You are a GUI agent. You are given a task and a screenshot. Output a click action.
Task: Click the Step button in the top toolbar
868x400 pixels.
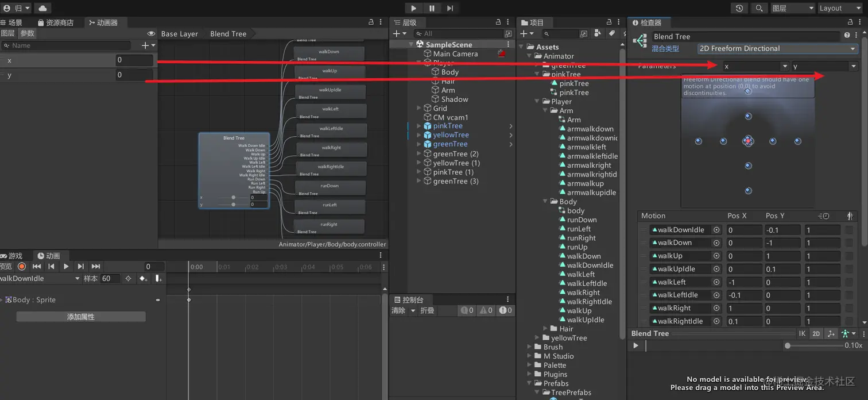[450, 8]
